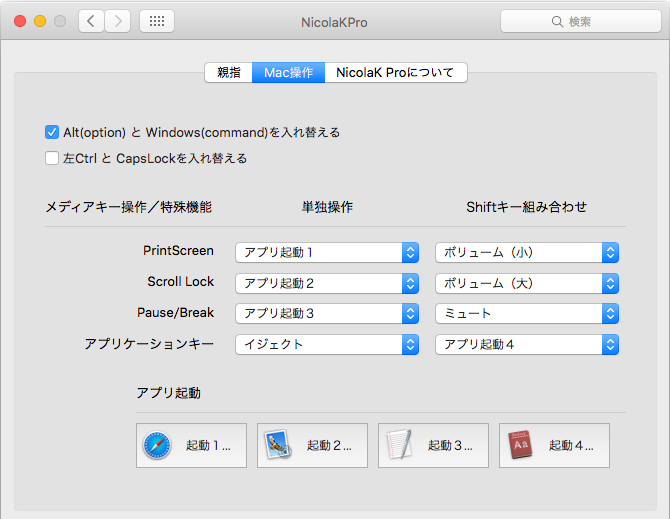Click the アプリケーションキー row label
The image size is (670, 519).
click(x=149, y=344)
